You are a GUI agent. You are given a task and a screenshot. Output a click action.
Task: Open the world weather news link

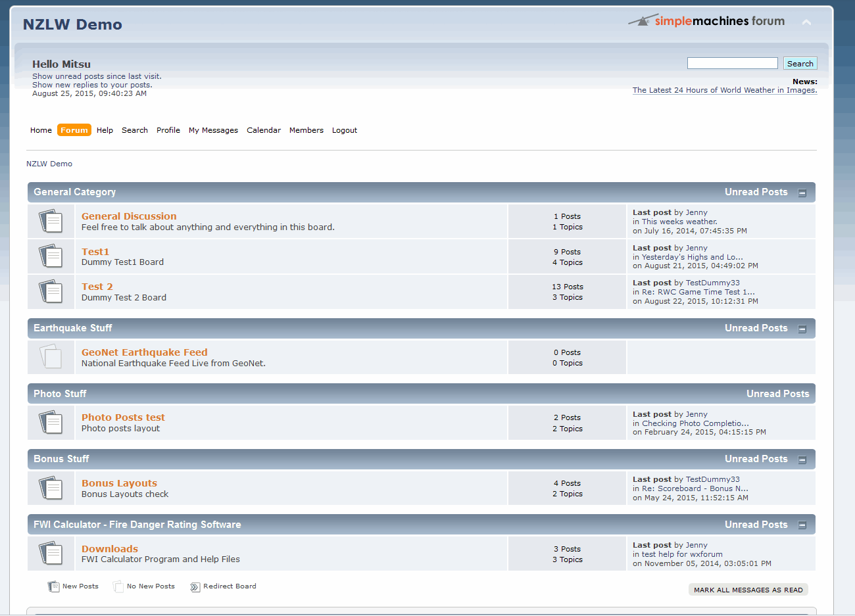point(724,90)
